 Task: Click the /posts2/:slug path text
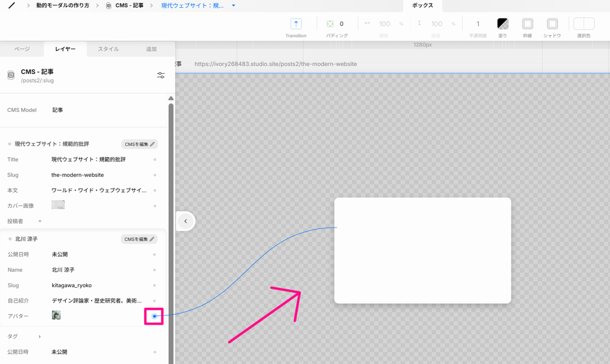37,81
